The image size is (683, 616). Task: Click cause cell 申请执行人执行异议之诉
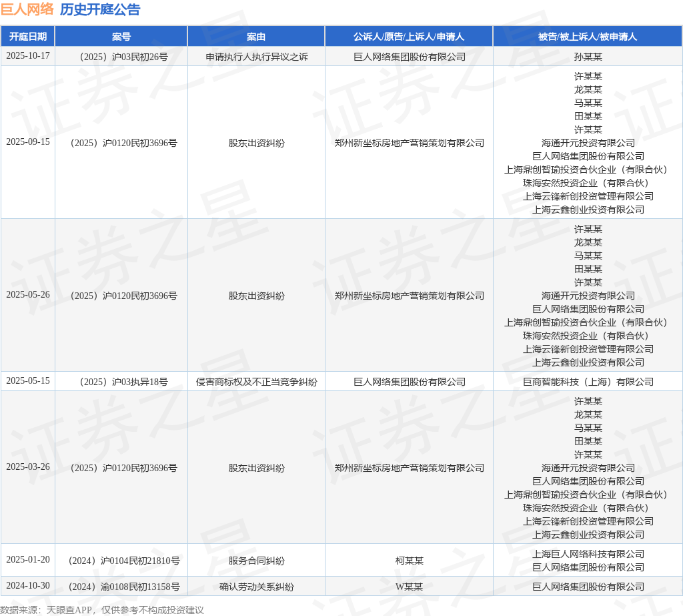[257, 57]
